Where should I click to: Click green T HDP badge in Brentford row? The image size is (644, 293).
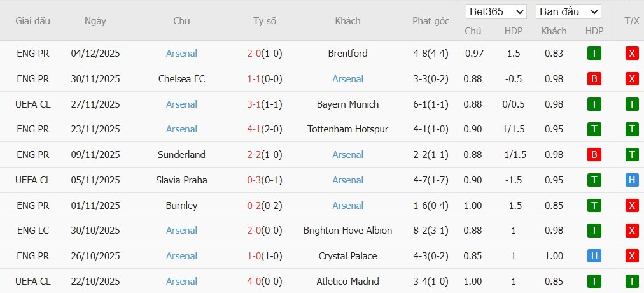594,54
